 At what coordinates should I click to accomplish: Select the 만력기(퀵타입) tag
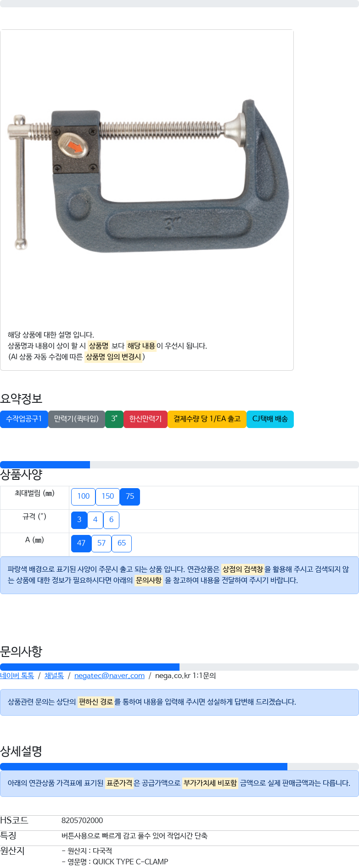pyautogui.click(x=76, y=419)
